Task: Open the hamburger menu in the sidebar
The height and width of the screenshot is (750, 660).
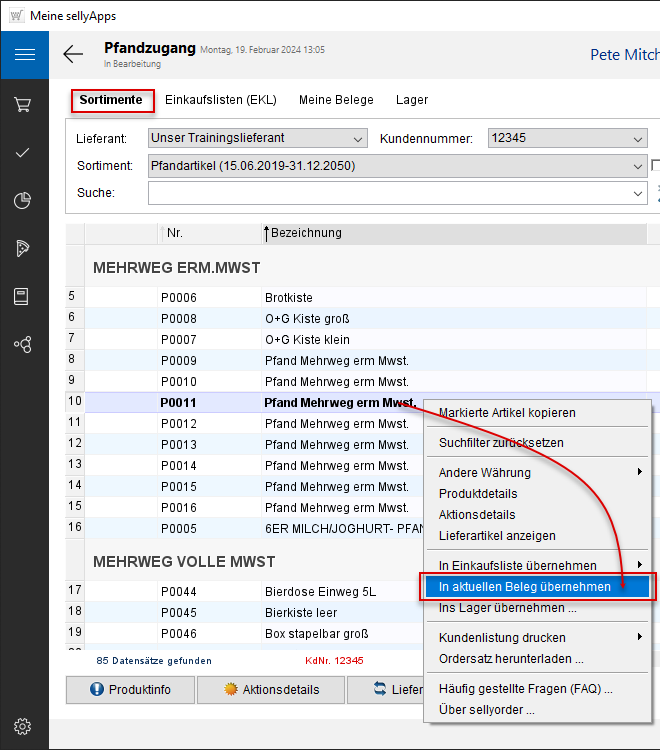Action: 24,54
